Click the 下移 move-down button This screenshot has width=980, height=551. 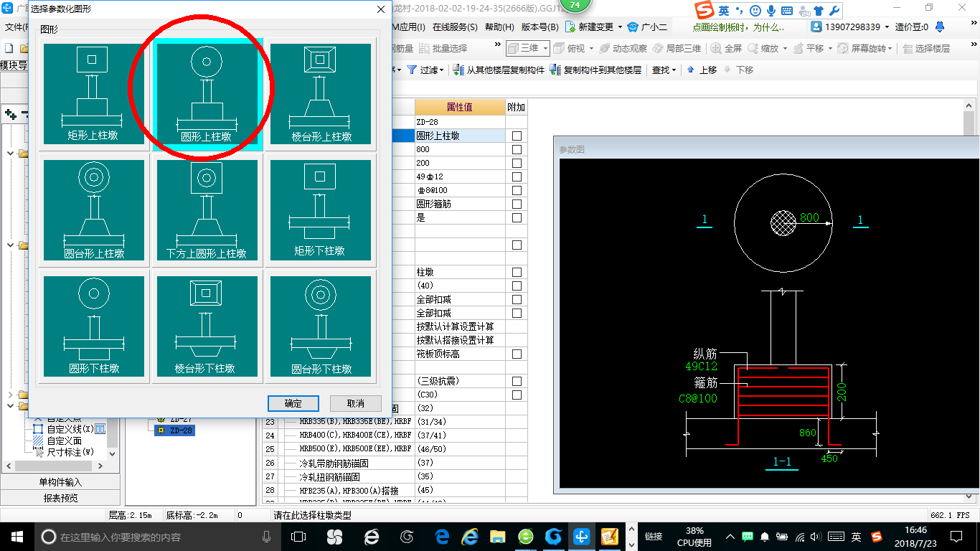click(x=738, y=70)
